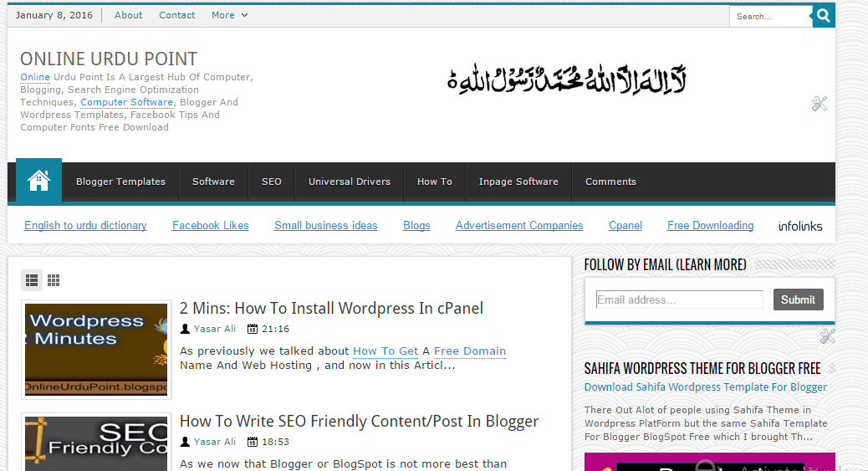868x471 pixels.
Task: Open ONLINE URDU POINT site title
Action: tap(109, 59)
